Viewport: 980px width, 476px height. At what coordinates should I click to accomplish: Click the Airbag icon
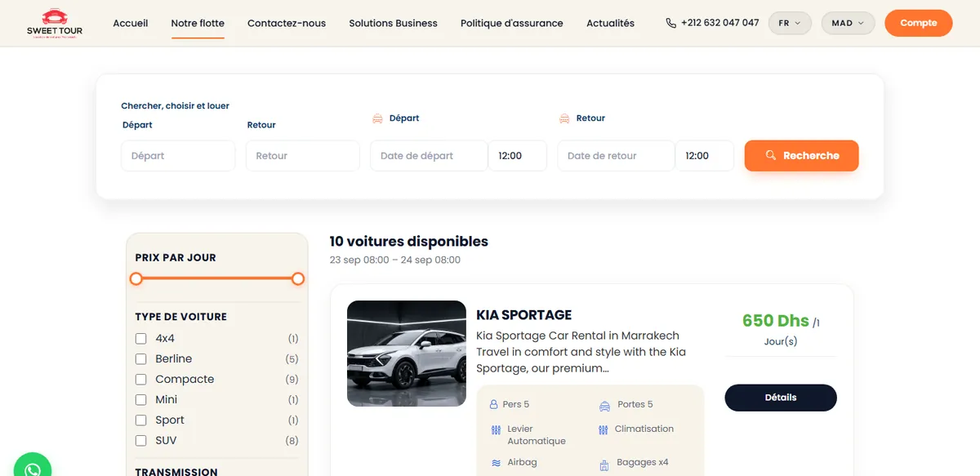[x=496, y=463]
